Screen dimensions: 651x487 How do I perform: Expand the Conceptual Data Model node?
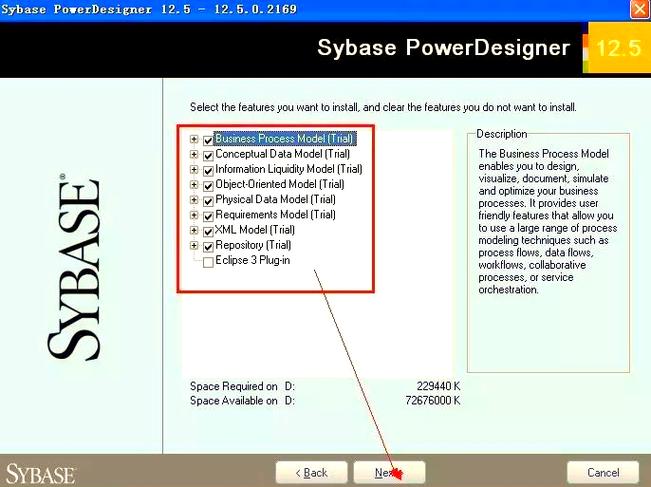(x=194, y=154)
